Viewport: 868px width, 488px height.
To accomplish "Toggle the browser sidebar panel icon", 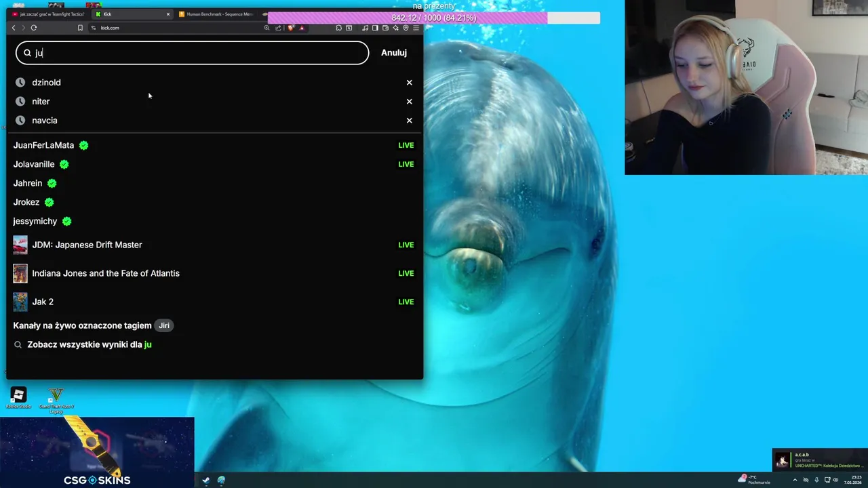I will click(375, 28).
